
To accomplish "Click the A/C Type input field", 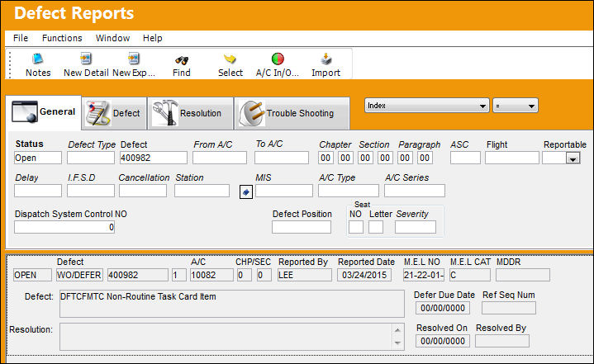I will (x=349, y=191).
